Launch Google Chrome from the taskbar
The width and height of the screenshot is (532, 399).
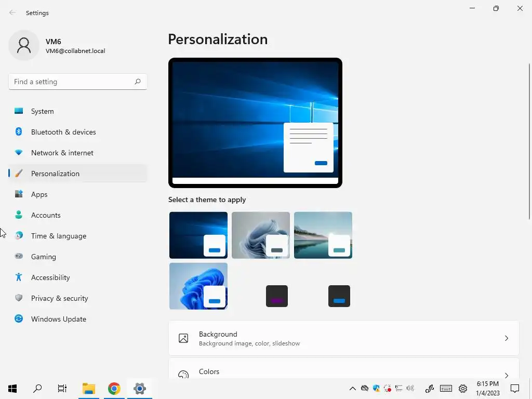click(x=114, y=388)
